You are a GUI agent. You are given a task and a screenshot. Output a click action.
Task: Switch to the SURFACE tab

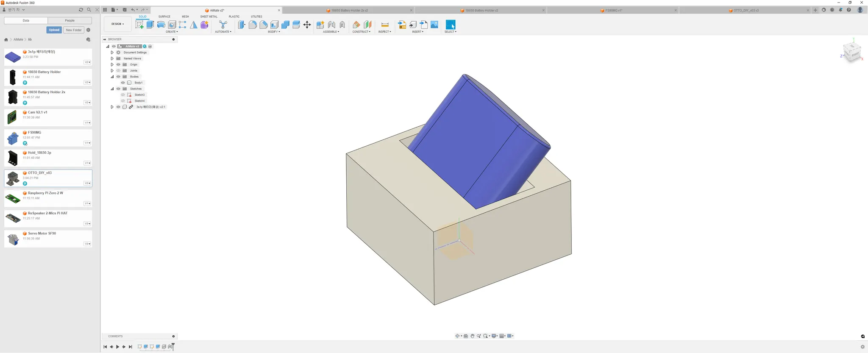[x=164, y=17]
